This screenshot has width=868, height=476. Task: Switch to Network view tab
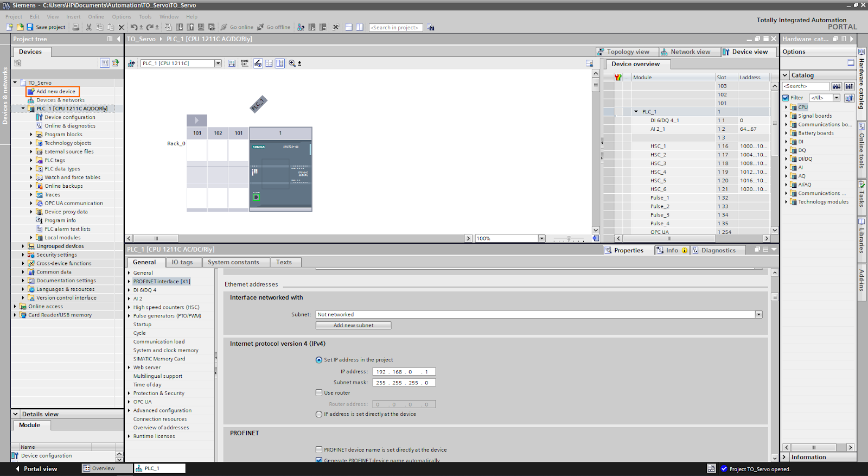click(x=690, y=52)
